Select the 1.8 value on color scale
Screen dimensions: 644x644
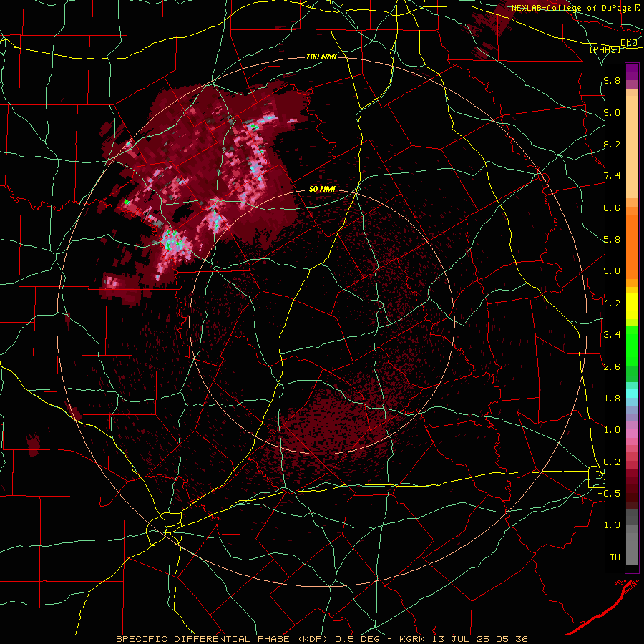612,399
